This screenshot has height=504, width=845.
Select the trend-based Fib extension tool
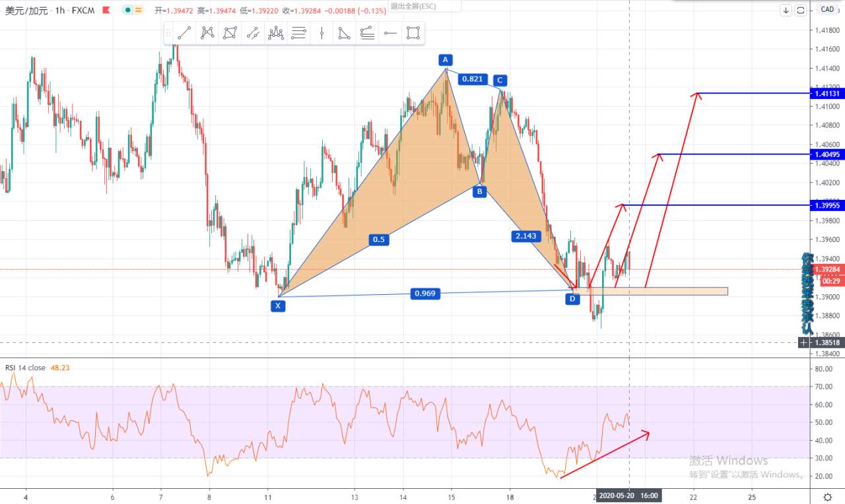point(367,33)
